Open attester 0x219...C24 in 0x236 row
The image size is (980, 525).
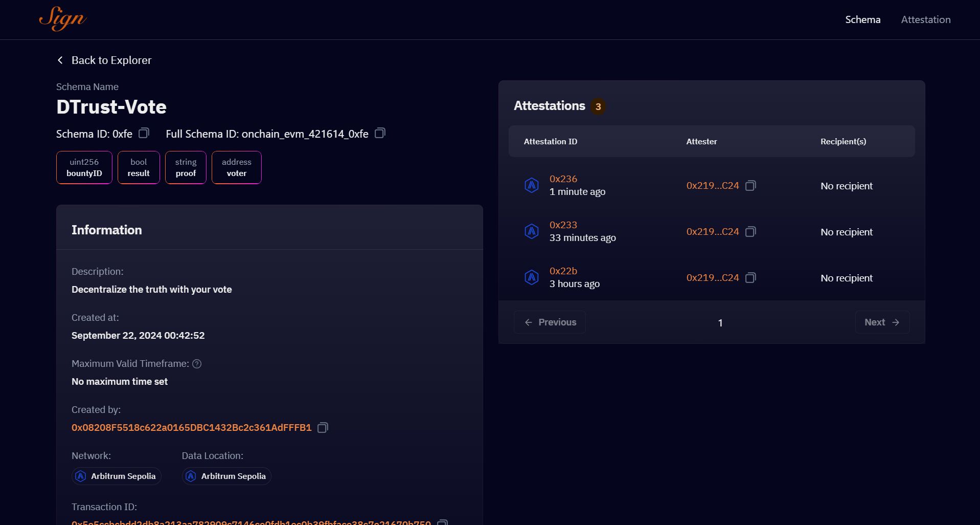713,186
